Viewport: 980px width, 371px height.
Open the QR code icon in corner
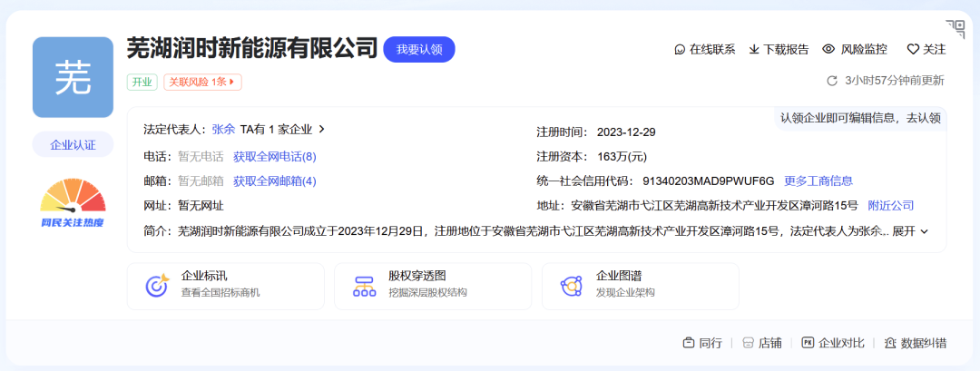pyautogui.click(x=955, y=29)
